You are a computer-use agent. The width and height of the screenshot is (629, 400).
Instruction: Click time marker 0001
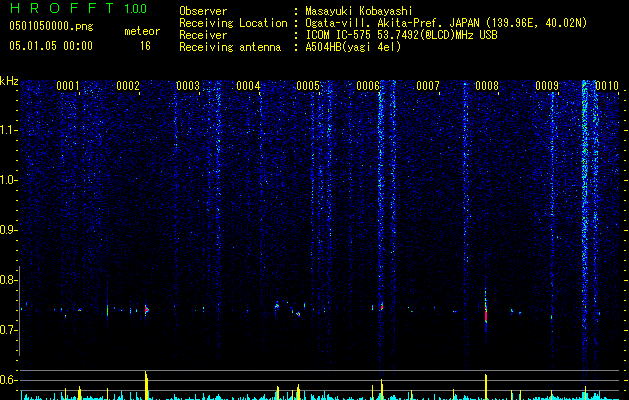point(67,86)
